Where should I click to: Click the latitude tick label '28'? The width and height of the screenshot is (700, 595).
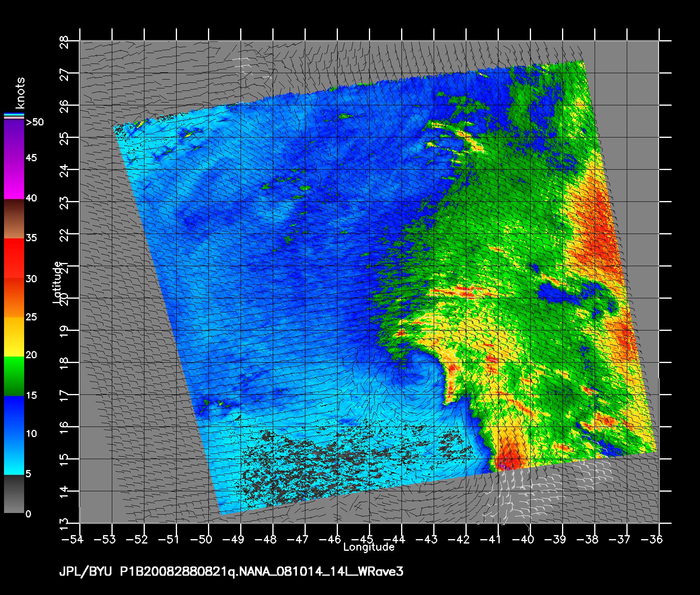tap(64, 42)
